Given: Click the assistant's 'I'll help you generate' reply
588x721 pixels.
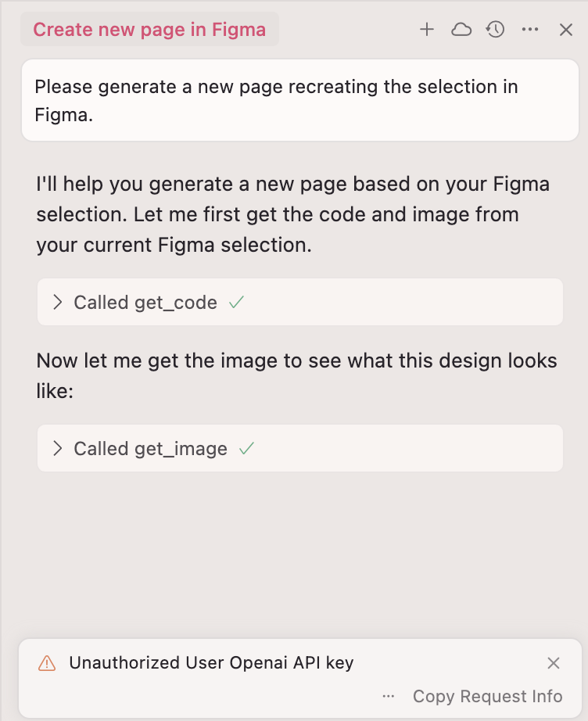Looking at the screenshot, I should (x=293, y=214).
